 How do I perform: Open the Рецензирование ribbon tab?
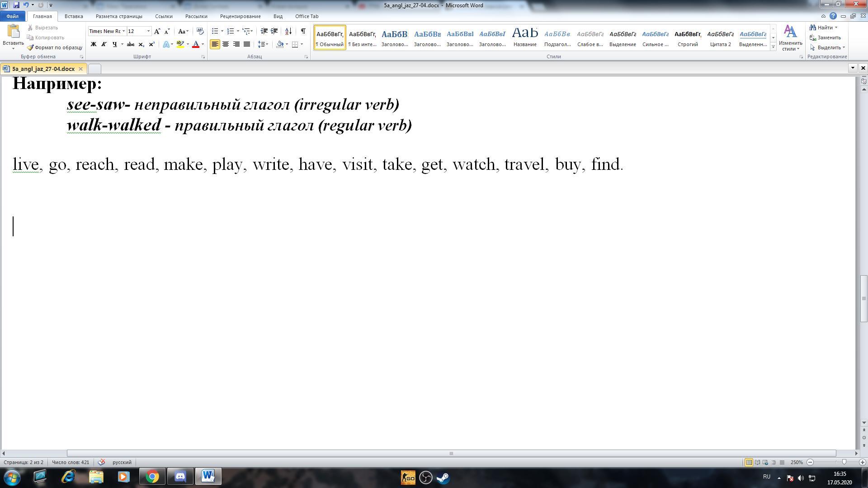click(x=240, y=16)
